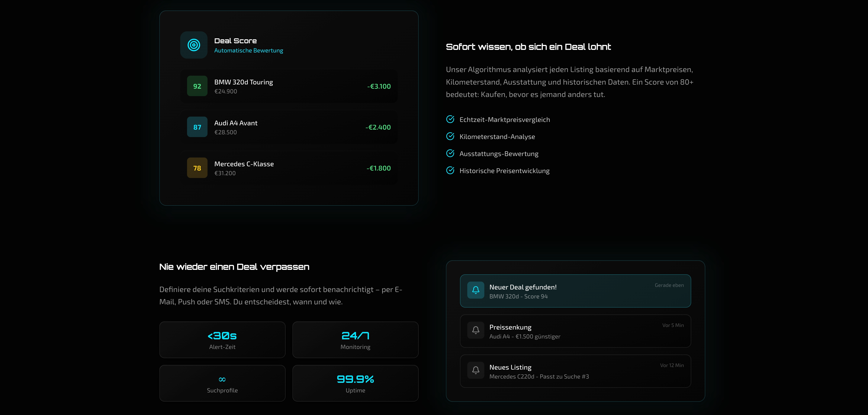Click the teal 87 score badge
The image size is (868, 415).
pos(197,127)
